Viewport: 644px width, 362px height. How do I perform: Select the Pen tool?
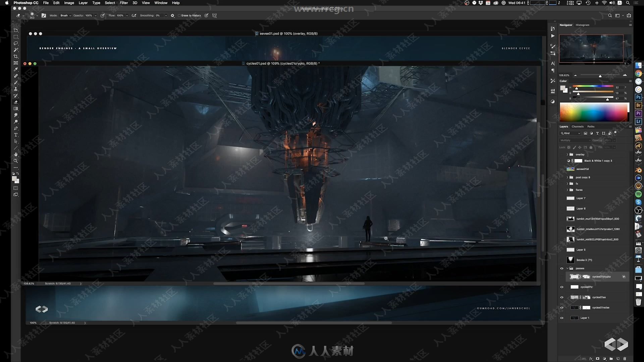[16, 128]
